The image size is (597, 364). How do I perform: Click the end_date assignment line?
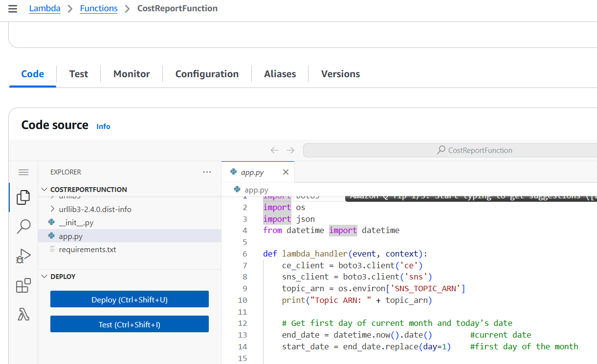coord(357,335)
